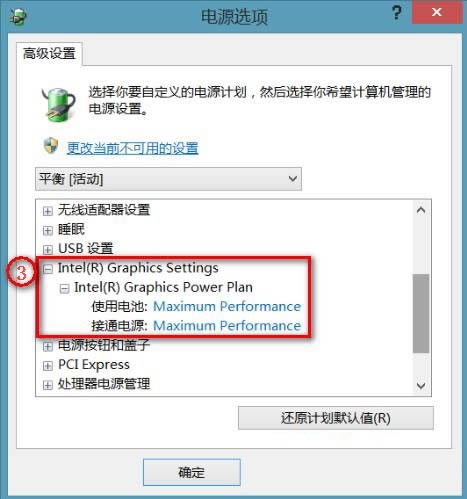
Task: Click the 还原计划默认值(R) button
Action: 336,418
